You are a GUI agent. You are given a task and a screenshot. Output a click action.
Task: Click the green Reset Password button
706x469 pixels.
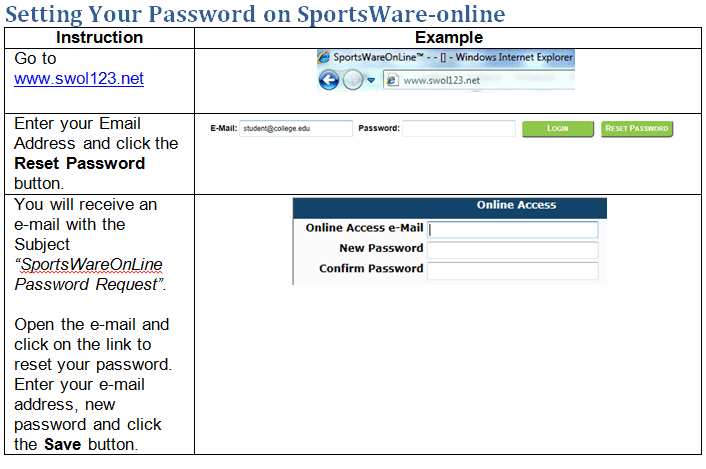point(637,129)
